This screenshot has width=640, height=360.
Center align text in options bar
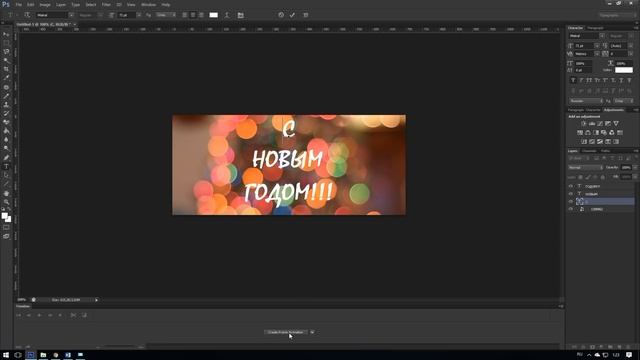tap(193, 15)
